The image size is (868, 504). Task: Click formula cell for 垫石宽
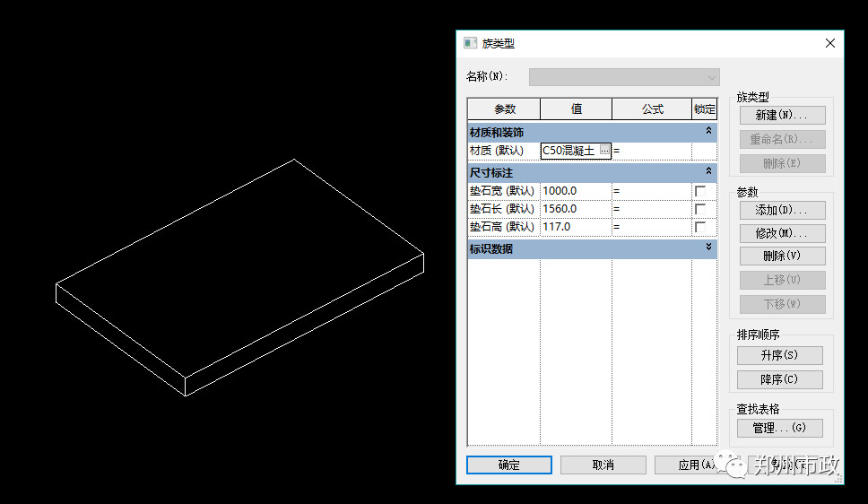coord(652,191)
